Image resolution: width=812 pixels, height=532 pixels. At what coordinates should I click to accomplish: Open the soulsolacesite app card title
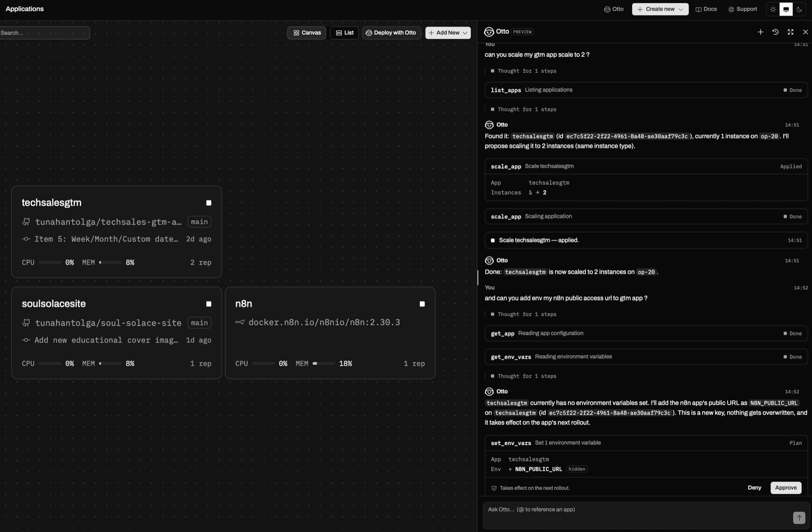click(x=54, y=304)
